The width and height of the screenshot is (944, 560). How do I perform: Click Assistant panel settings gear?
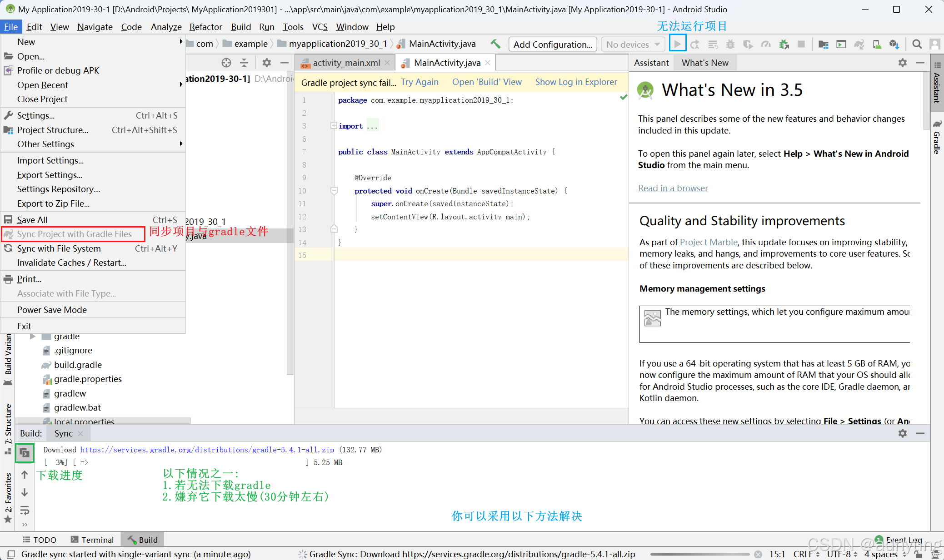point(903,63)
